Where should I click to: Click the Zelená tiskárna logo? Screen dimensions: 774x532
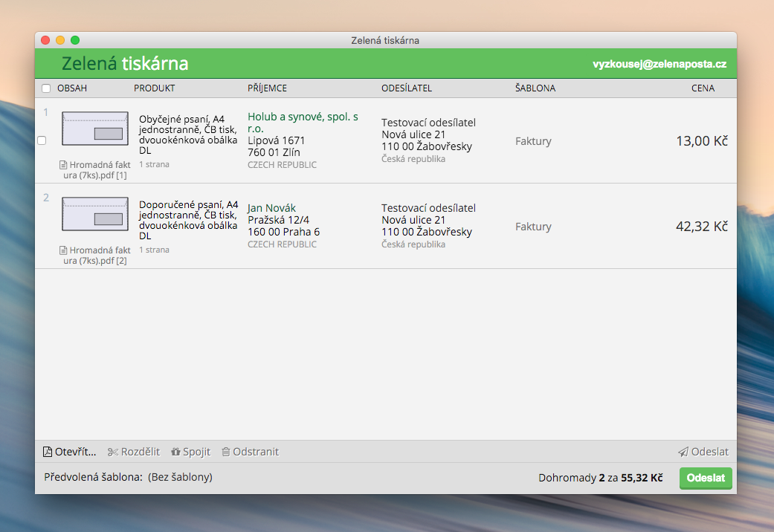(x=125, y=64)
